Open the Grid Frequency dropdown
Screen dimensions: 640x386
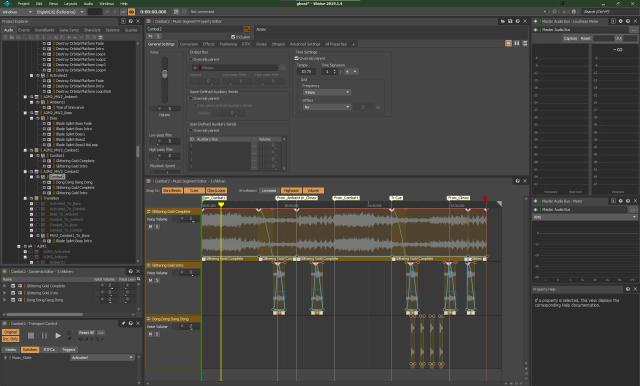pyautogui.click(x=327, y=92)
